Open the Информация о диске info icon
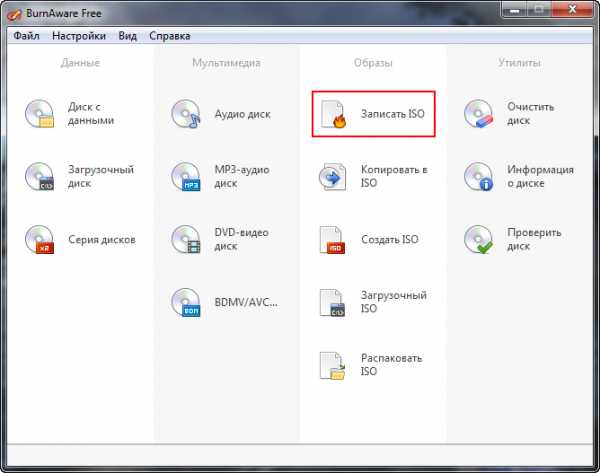This screenshot has height=473, width=600. click(478, 176)
